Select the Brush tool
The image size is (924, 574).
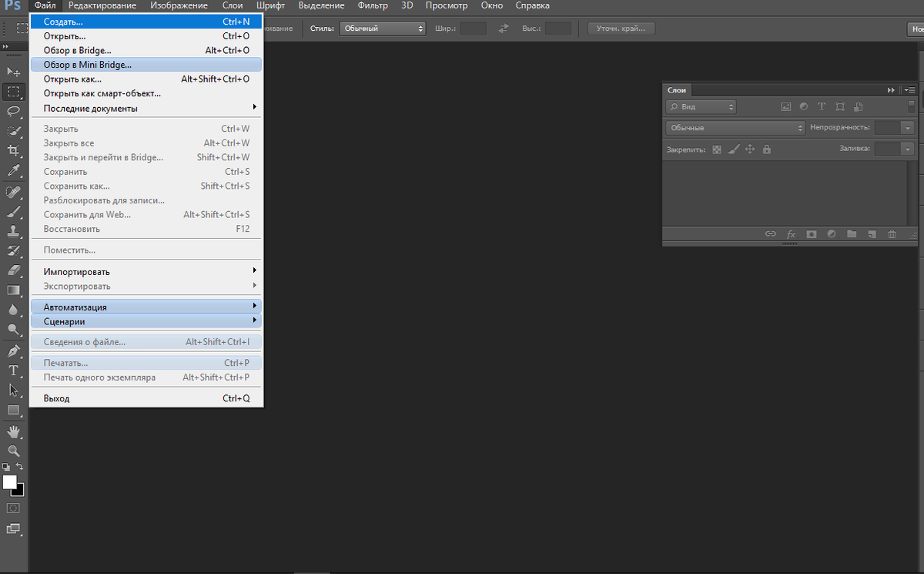13,210
